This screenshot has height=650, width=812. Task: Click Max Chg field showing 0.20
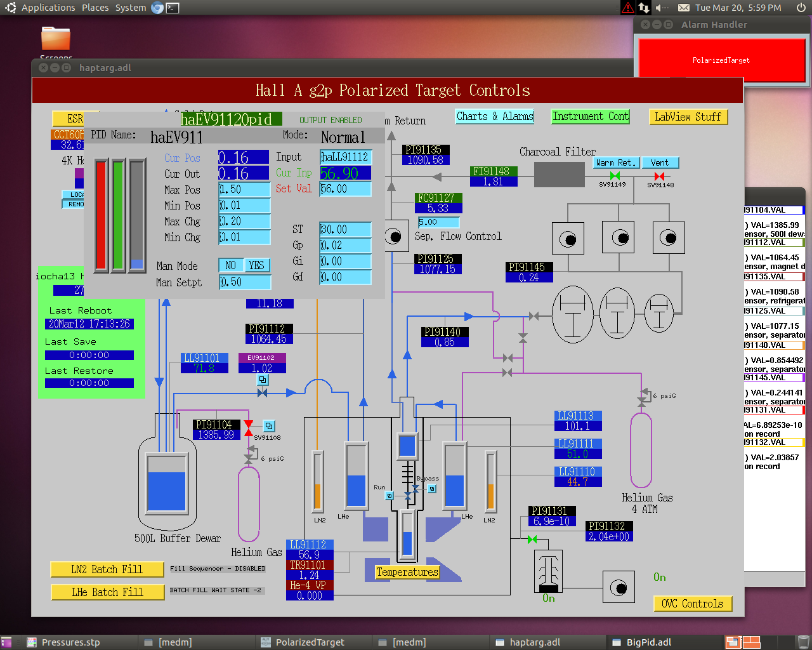244,221
